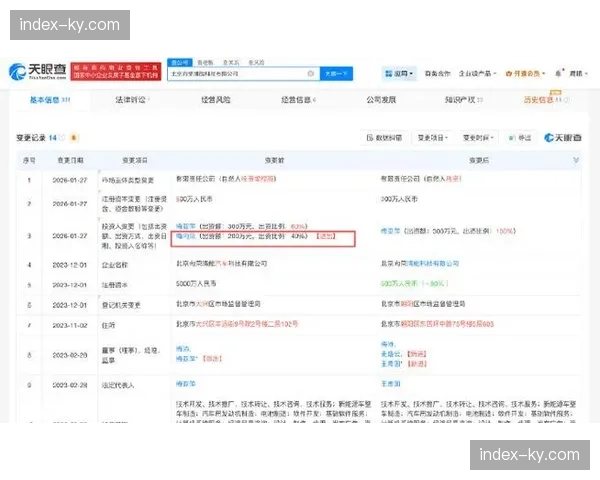Switch to the 历史信息 tab
This screenshot has width=600, height=480.
(546, 100)
